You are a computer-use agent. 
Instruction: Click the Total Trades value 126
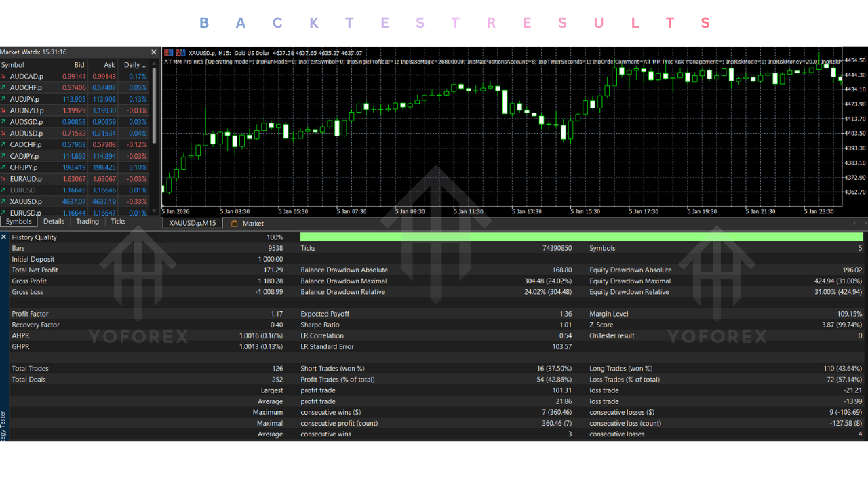coord(277,369)
